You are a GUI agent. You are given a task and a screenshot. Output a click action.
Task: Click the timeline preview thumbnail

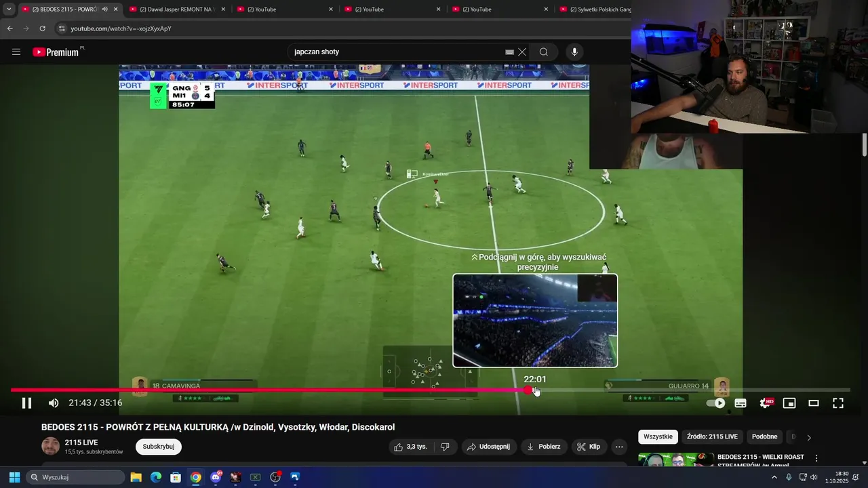(535, 321)
